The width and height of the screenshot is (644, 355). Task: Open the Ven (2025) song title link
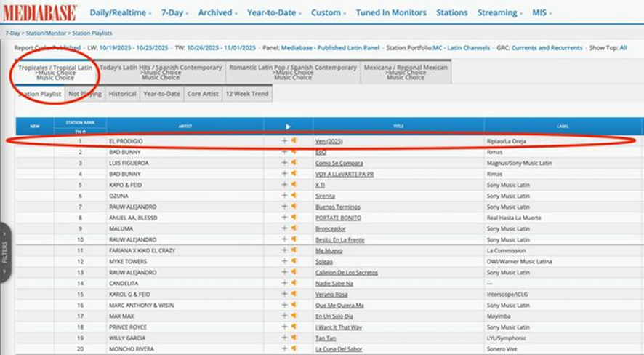pyautogui.click(x=329, y=141)
